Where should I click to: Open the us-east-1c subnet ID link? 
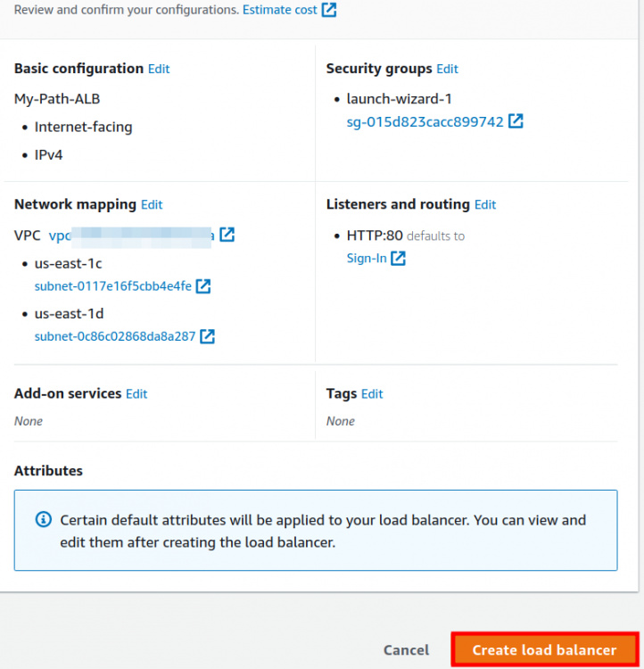point(112,286)
